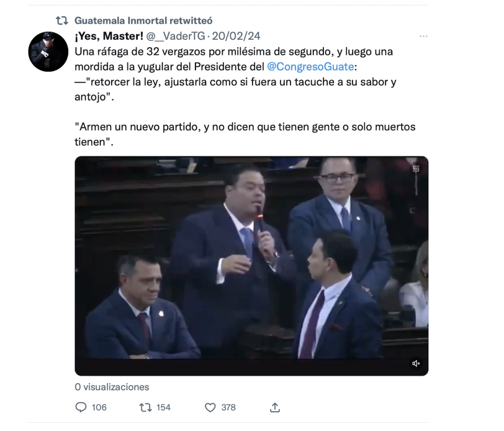Open the tweet date 20/02/24

point(236,36)
